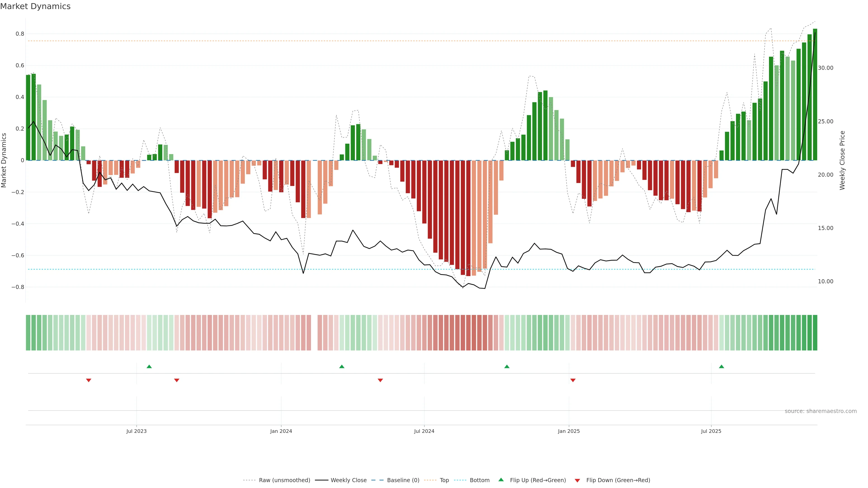Click the Jan 2024 x-axis label
This screenshot has width=868, height=488.
coord(281,431)
